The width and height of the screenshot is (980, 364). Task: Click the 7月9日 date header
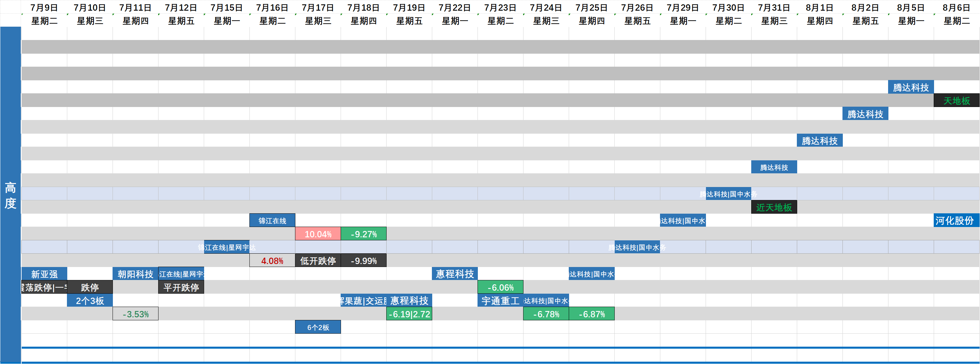tap(44, 7)
